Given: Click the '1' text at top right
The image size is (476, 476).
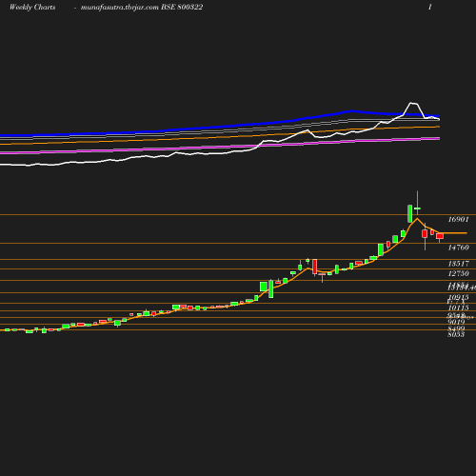Looking at the screenshot, I should tap(430, 7).
